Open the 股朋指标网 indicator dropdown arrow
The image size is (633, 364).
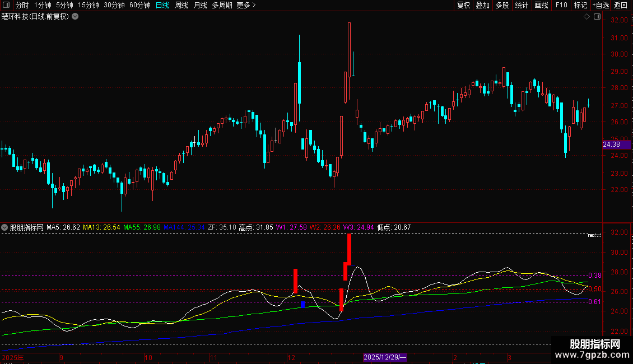pyautogui.click(x=4, y=227)
